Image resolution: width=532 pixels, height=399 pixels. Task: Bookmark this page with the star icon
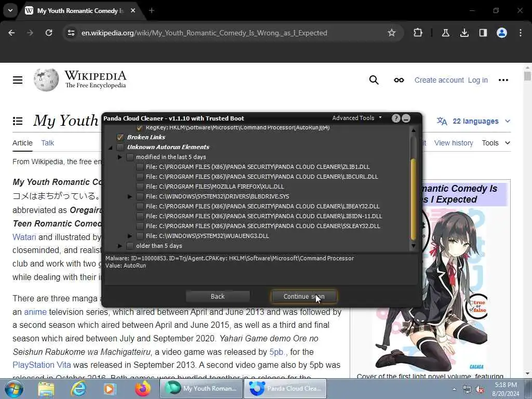click(x=392, y=33)
